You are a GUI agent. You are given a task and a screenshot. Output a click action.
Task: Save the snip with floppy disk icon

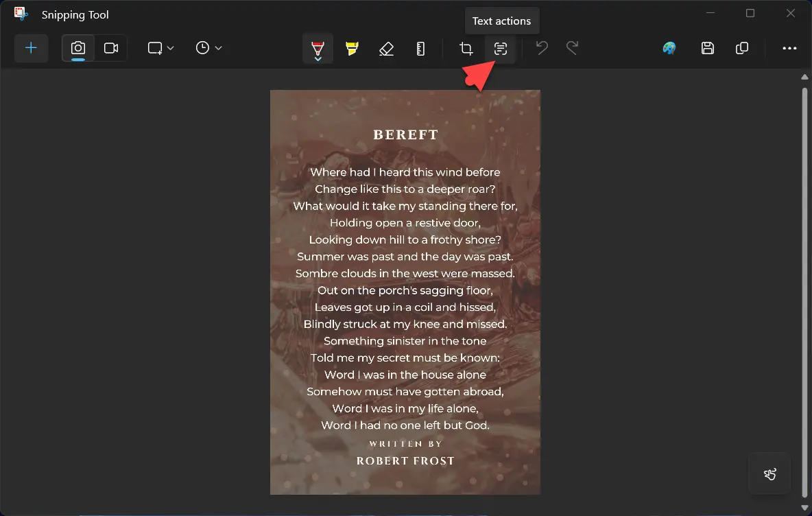707,48
